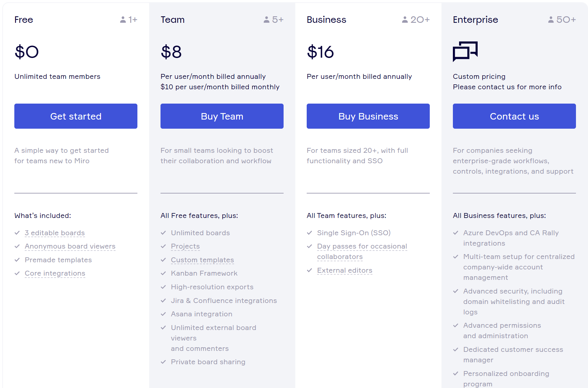Click checkmark icon next to Unlimited boards
The height and width of the screenshot is (388, 588).
163,233
